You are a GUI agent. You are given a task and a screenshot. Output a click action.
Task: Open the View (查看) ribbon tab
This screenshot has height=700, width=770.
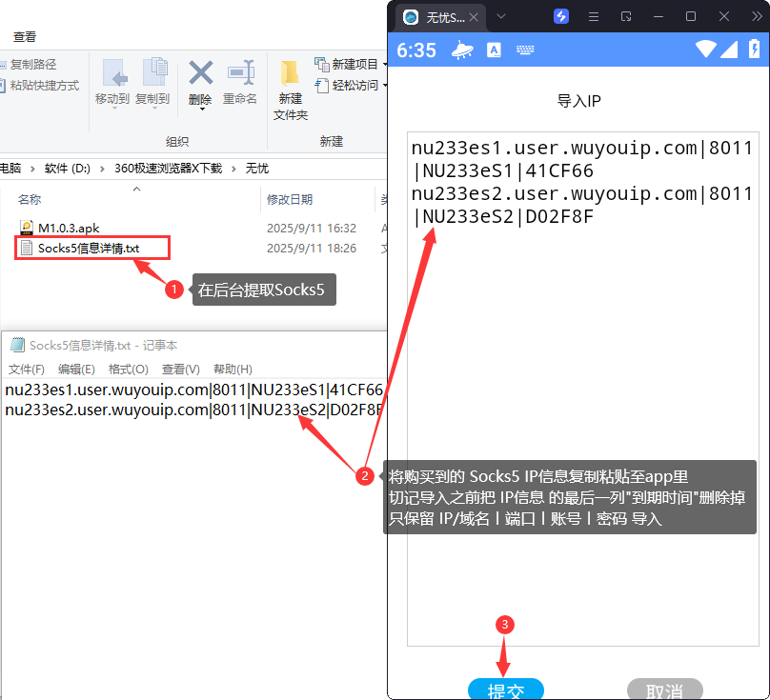tap(25, 36)
